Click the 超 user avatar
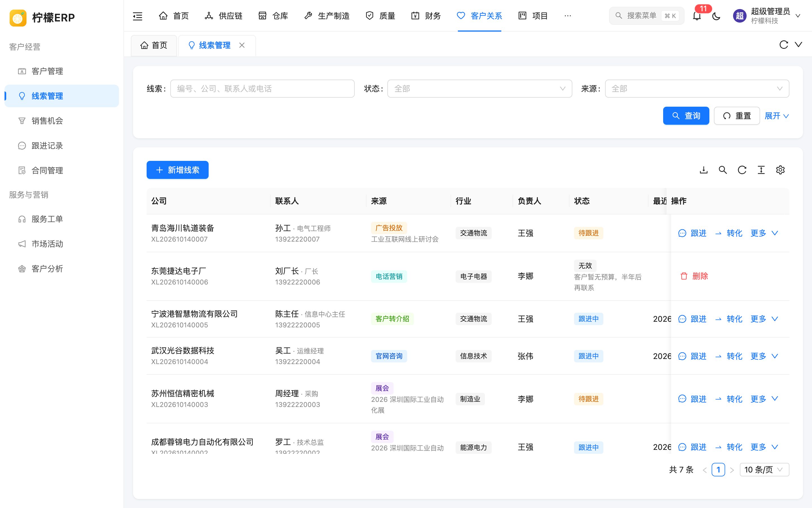The image size is (812, 508). pos(740,16)
